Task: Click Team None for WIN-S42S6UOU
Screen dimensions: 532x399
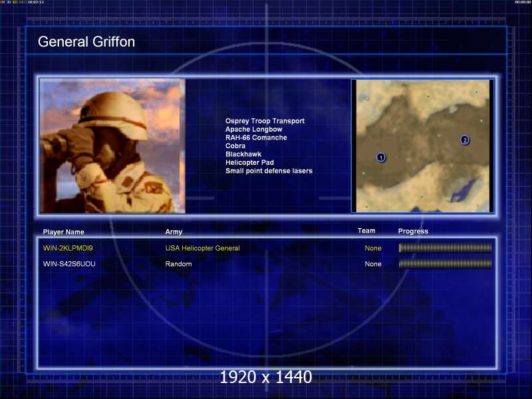Action: pos(373,263)
